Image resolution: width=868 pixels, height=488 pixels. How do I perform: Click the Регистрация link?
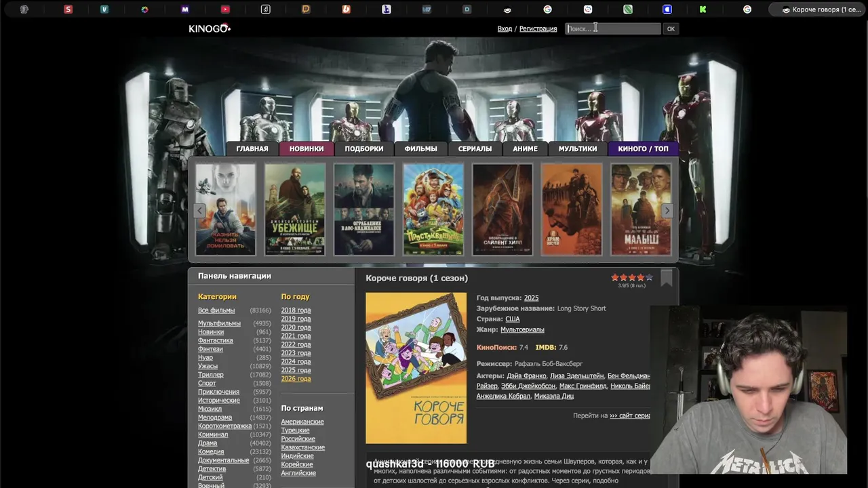pyautogui.click(x=538, y=28)
